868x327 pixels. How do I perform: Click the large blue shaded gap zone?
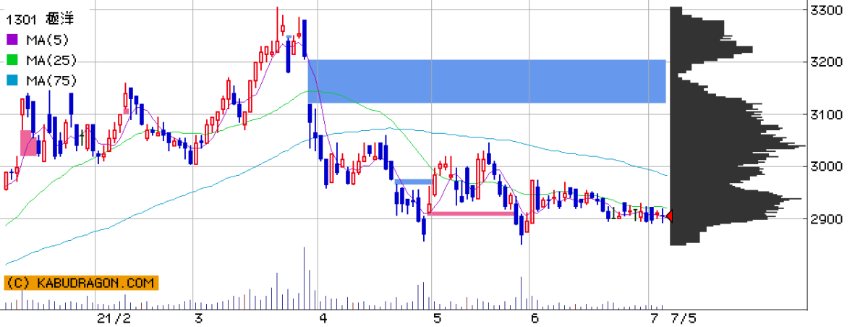click(487, 81)
